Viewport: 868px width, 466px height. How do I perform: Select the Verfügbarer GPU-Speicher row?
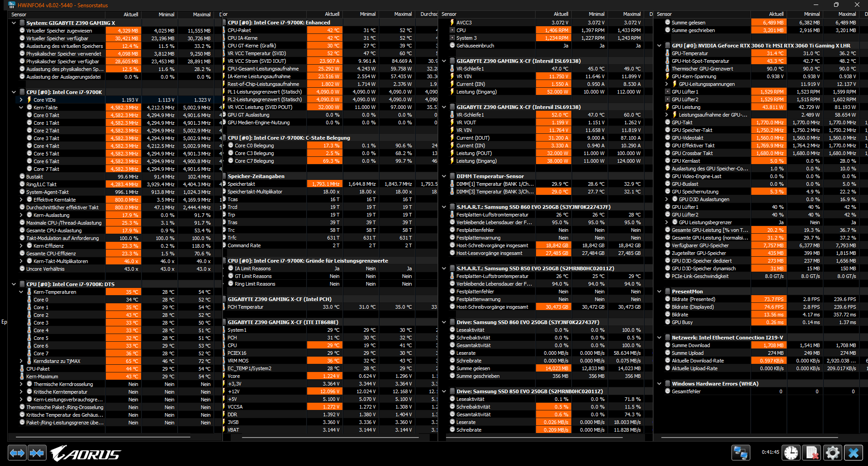click(x=761, y=245)
